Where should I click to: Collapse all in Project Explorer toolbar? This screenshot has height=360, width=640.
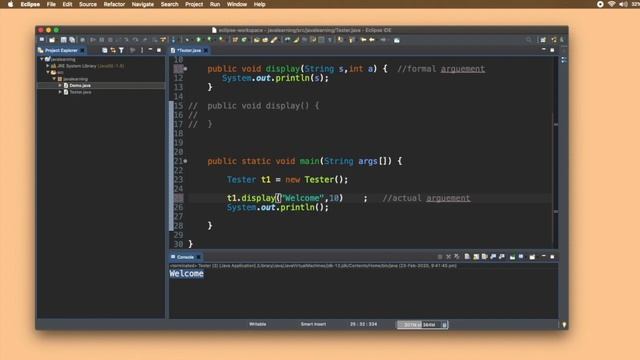104,50
